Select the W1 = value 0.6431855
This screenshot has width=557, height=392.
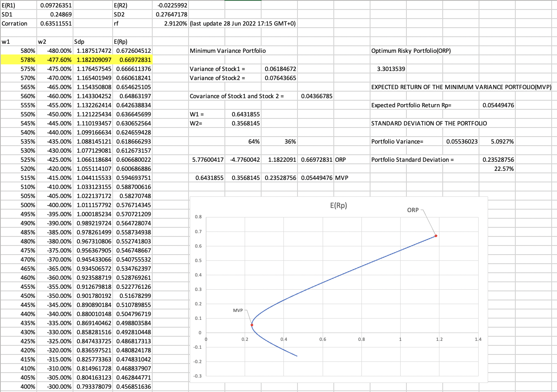[243, 114]
